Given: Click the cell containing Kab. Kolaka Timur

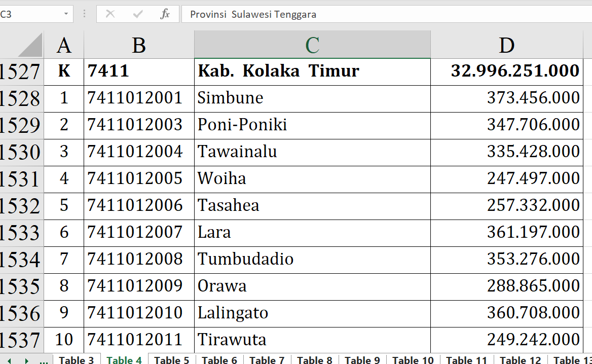Looking at the screenshot, I should 312,71.
